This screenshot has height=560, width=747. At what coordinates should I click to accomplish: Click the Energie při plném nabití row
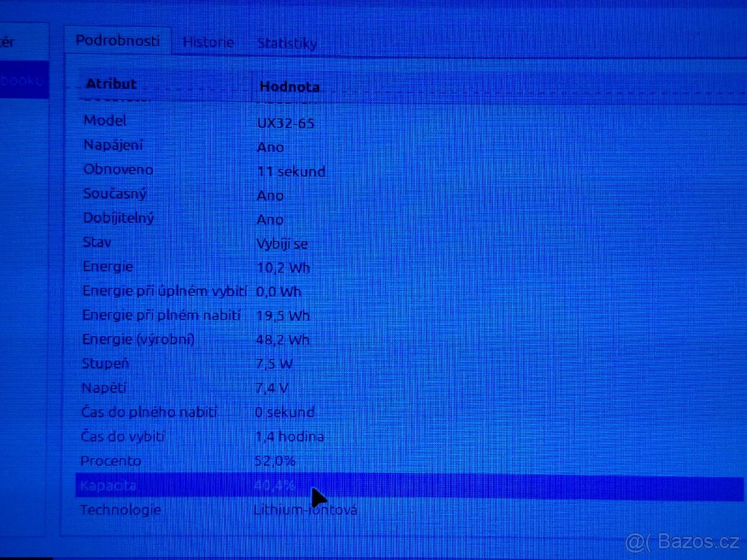coord(161,315)
